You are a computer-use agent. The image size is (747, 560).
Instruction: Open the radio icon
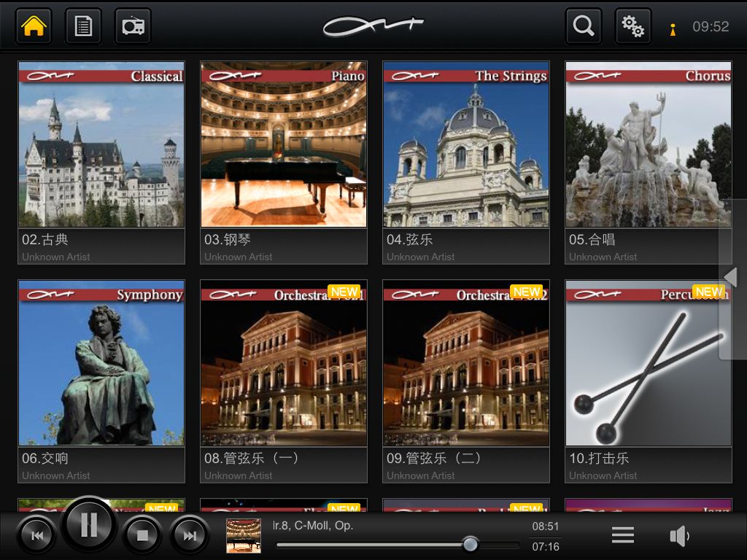pyautogui.click(x=133, y=26)
